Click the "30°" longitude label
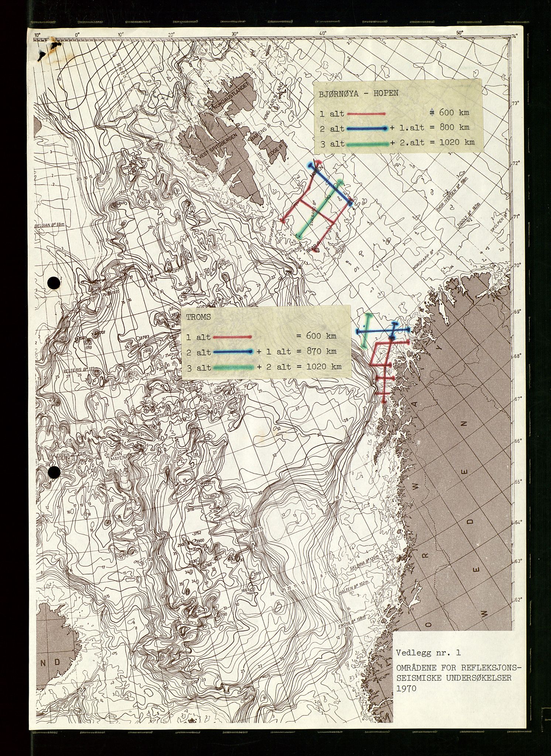This screenshot has height=756, width=551. 236,34
